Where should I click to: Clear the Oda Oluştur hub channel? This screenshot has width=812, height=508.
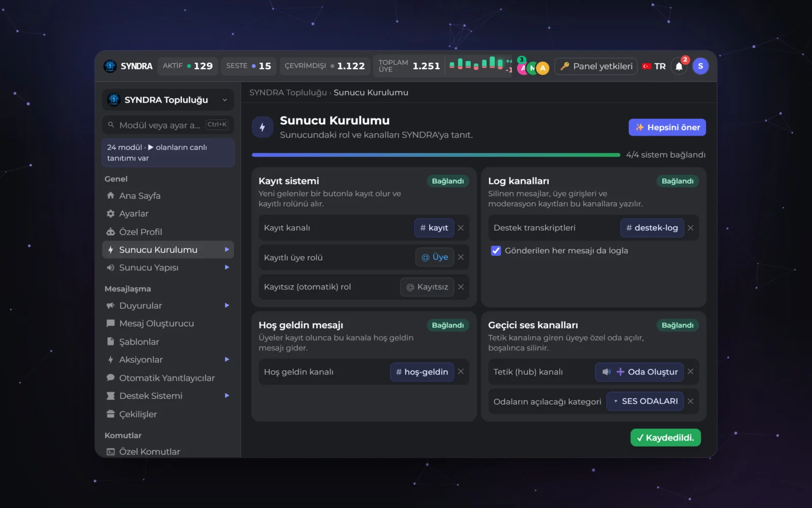[691, 371]
